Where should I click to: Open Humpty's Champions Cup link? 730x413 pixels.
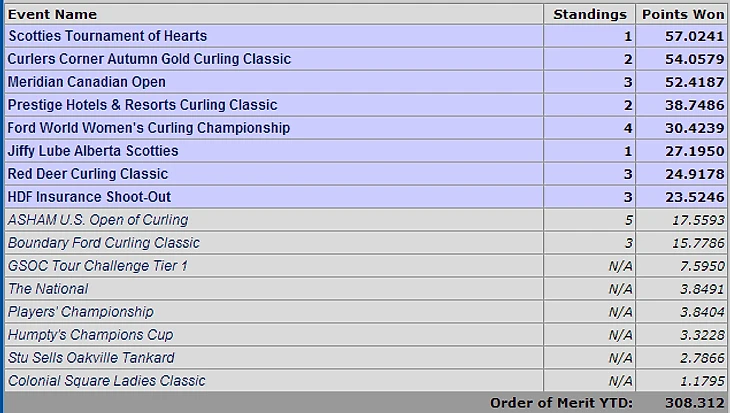pyautogui.click(x=90, y=335)
